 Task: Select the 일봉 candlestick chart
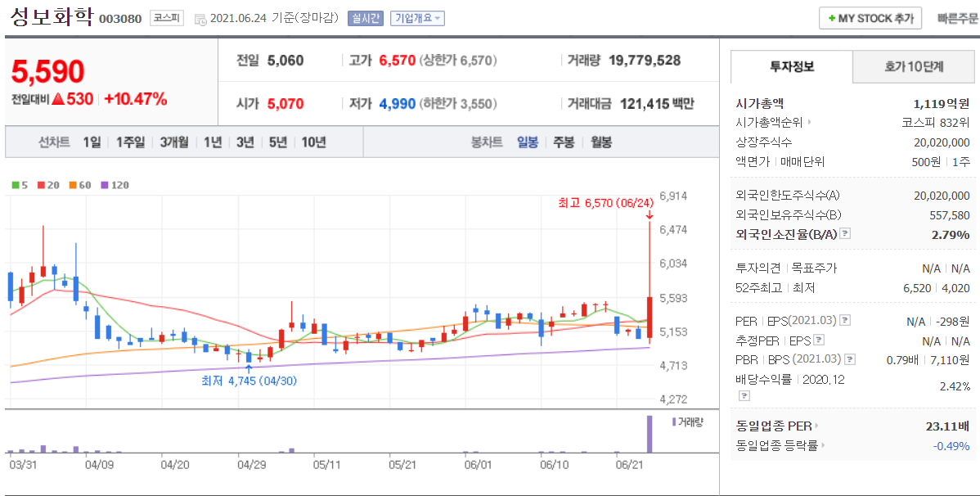(x=528, y=142)
